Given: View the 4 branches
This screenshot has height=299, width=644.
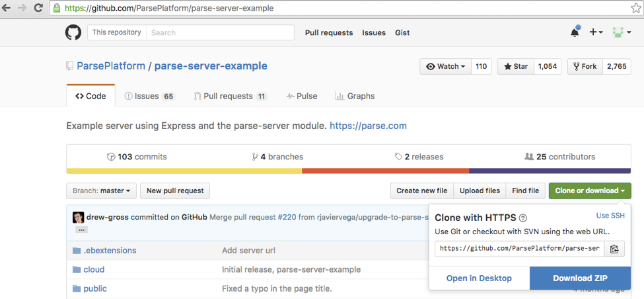Looking at the screenshot, I should point(277,157).
